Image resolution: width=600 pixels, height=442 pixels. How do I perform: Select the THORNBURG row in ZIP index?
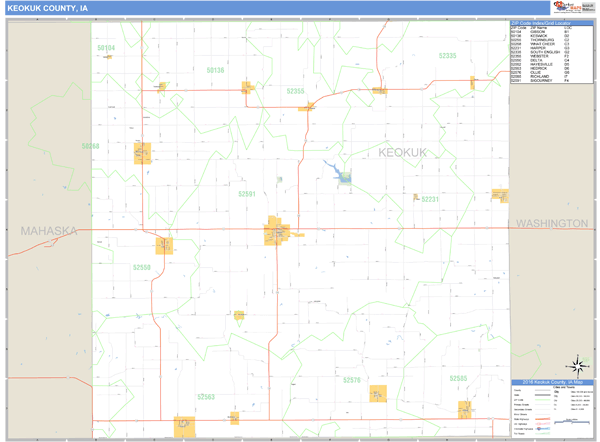tap(541, 40)
